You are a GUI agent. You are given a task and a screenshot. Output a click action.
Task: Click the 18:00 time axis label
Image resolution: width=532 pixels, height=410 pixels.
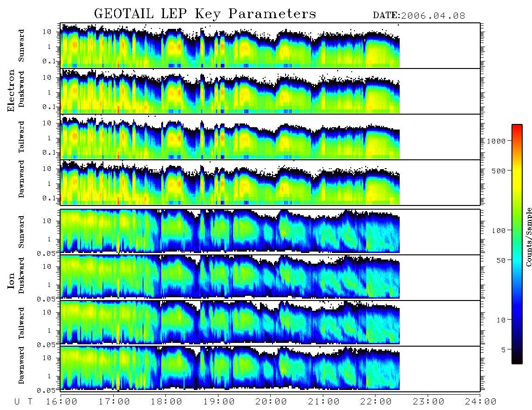166,402
